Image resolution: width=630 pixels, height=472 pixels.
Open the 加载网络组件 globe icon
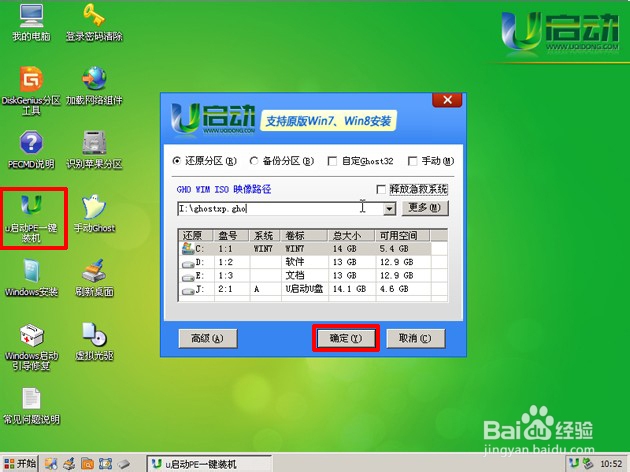point(94,86)
